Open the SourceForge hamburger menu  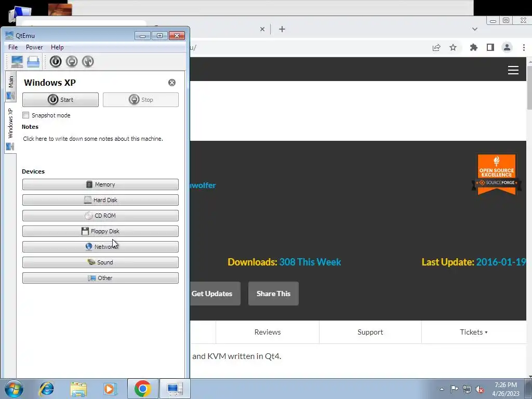(513, 70)
